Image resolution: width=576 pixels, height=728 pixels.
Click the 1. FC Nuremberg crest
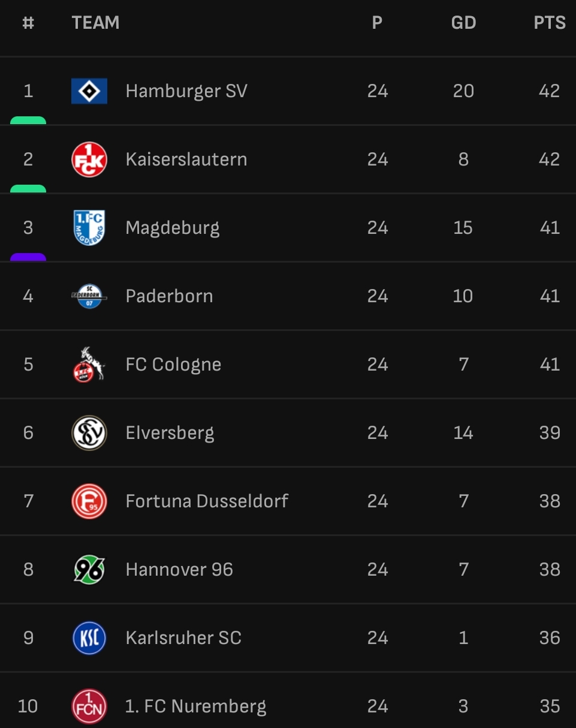(x=89, y=706)
